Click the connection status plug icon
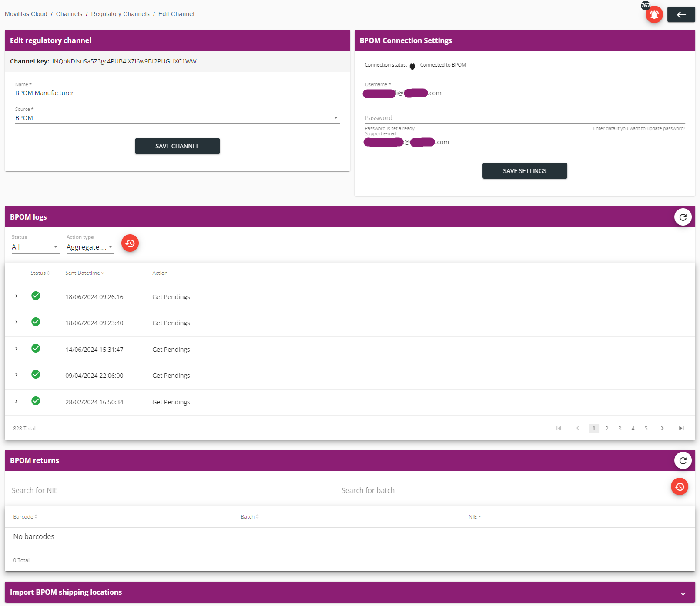700x606 pixels. point(412,66)
